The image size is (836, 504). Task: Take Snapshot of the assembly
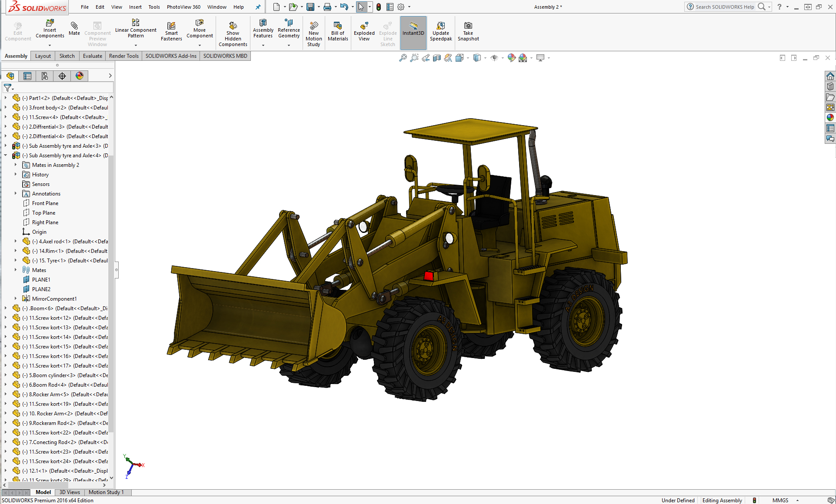[x=468, y=31]
